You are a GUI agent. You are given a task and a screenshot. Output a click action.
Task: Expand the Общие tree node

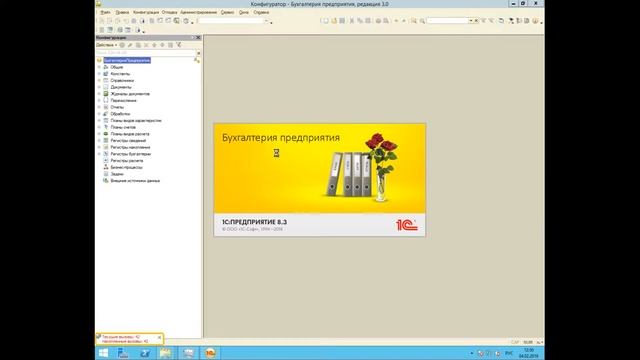tap(99, 67)
